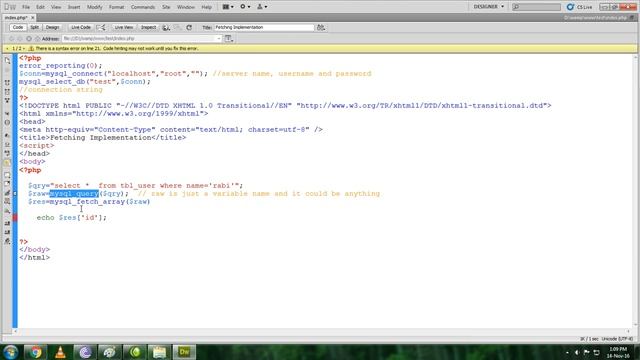Toggle Word Wrap in the coding toolbar
Viewport: 640px width, 360px height.
(7, 153)
